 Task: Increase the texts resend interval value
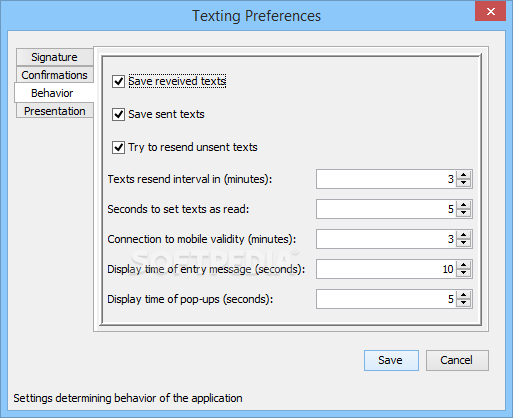click(463, 175)
